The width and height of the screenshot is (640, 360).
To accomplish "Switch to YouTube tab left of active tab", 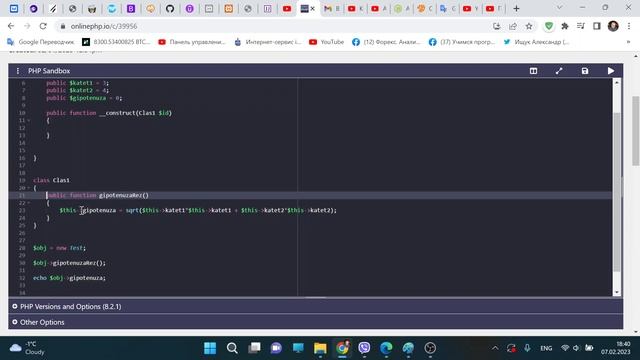I will (x=287, y=9).
